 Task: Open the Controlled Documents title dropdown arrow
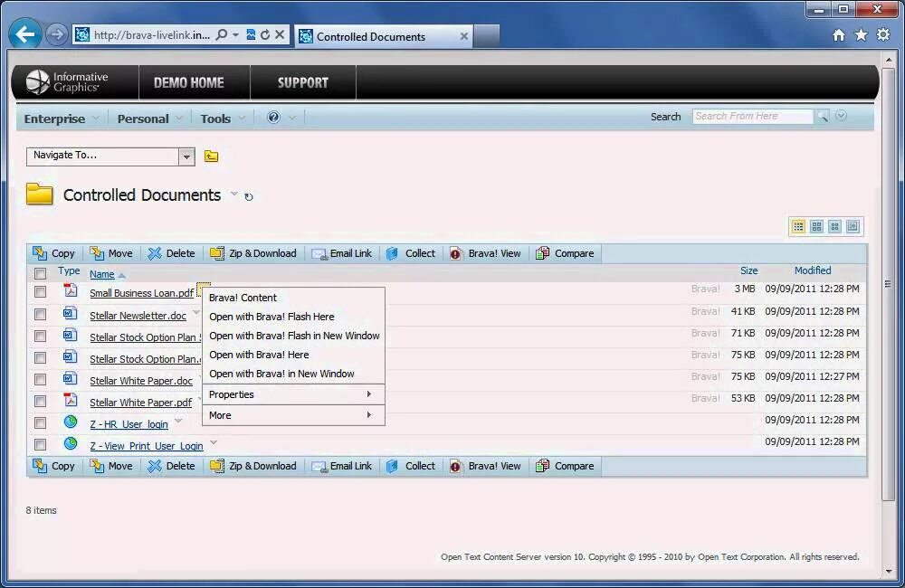coord(233,194)
